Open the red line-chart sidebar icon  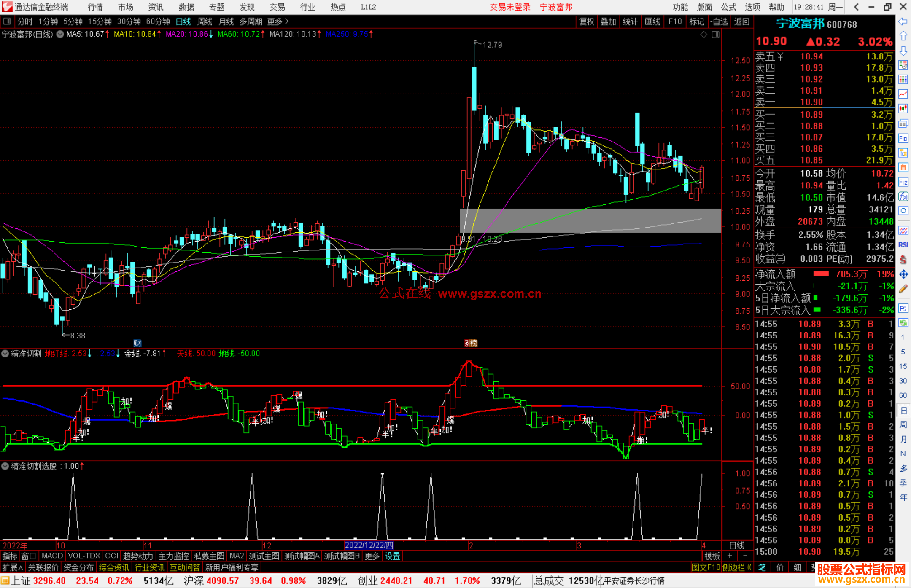click(903, 94)
